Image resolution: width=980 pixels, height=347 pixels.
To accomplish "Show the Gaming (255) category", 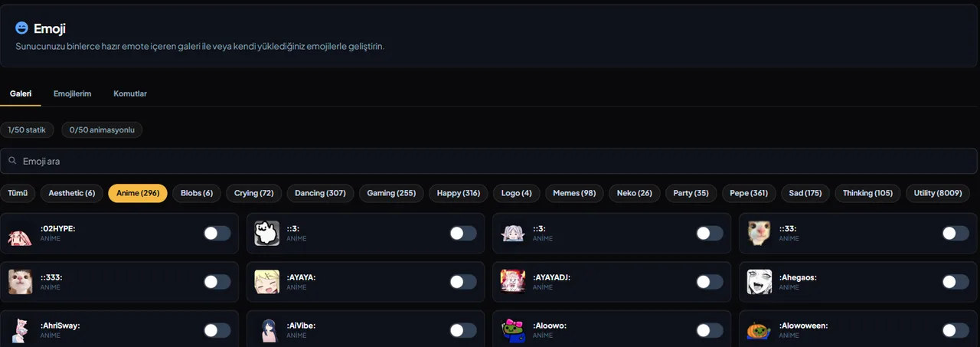I will click(391, 193).
